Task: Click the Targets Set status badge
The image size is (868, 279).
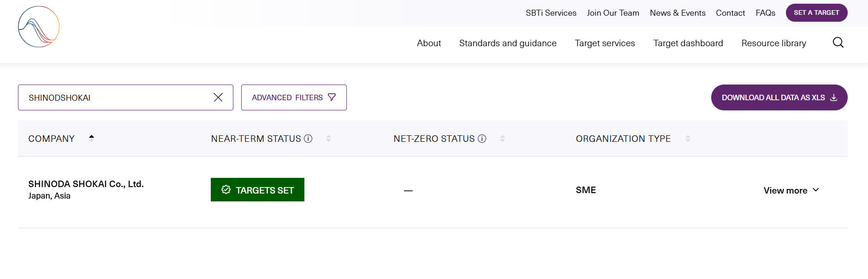Action: (x=257, y=190)
